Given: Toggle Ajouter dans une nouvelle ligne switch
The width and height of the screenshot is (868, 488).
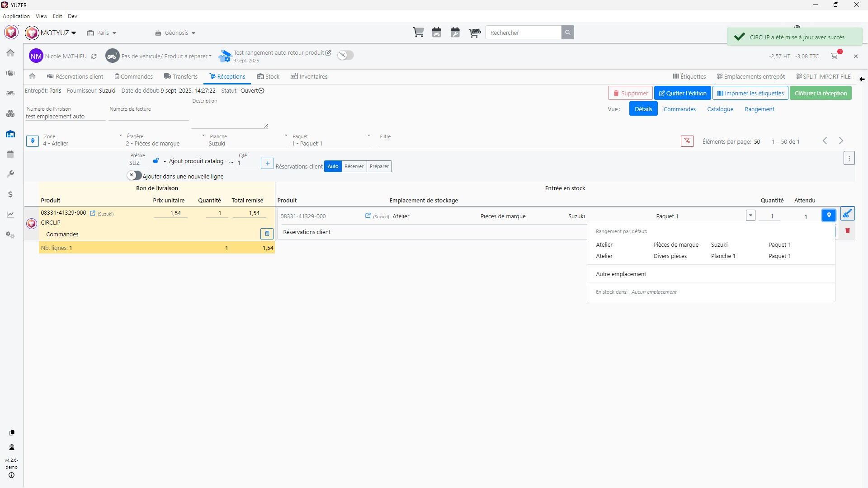Looking at the screenshot, I should pos(134,175).
